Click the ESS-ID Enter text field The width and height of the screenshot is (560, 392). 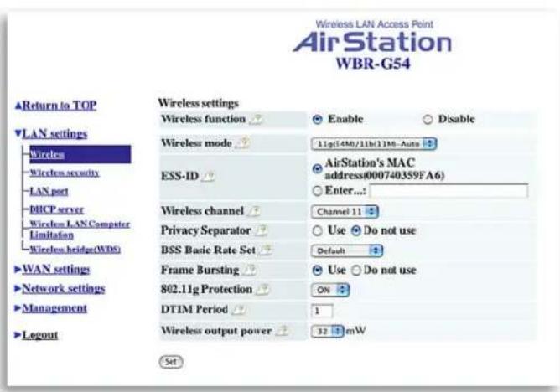point(449,191)
